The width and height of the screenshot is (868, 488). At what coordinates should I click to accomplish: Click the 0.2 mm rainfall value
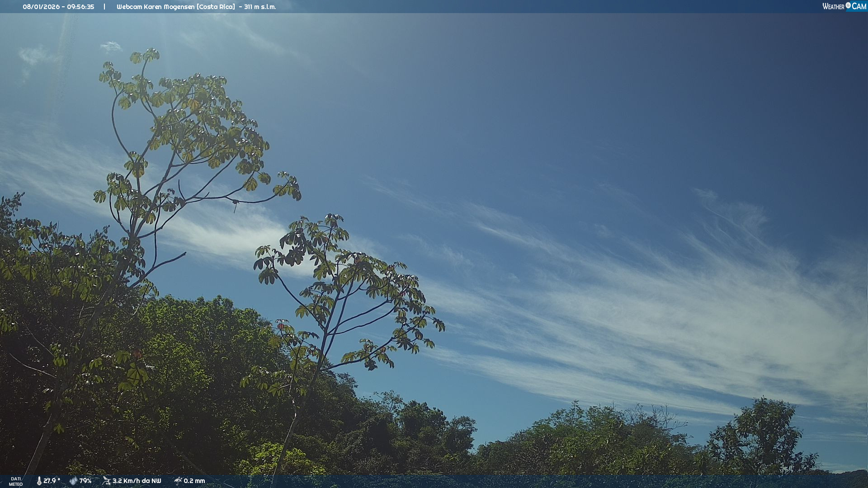[194, 481]
